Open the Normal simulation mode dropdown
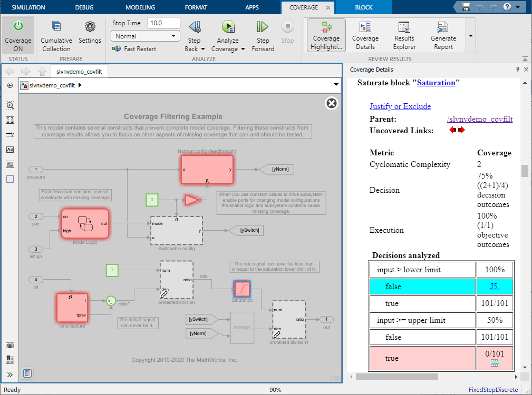This screenshot has width=532, height=395. [145, 35]
